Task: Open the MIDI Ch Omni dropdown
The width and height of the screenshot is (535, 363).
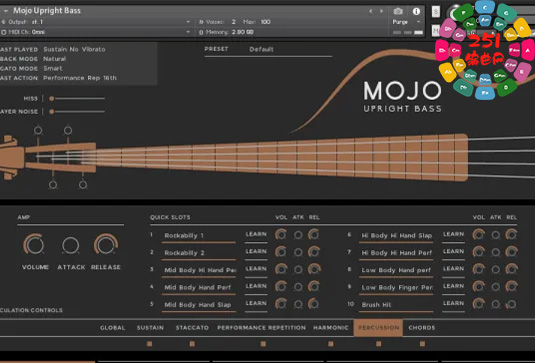Action: point(188,32)
